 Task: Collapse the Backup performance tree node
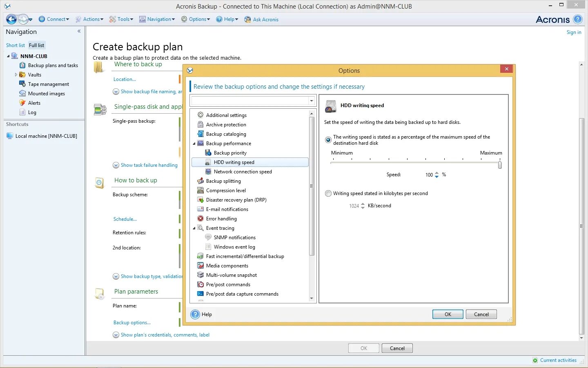194,144
